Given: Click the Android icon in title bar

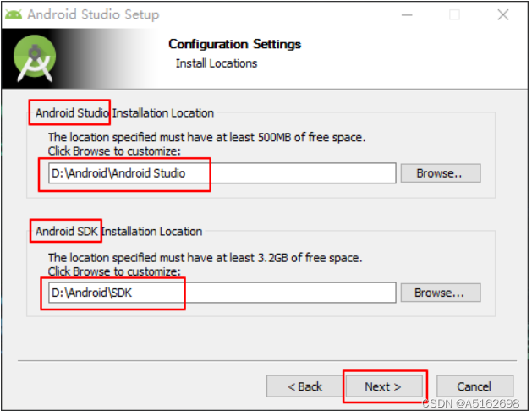Looking at the screenshot, I should pos(14,14).
